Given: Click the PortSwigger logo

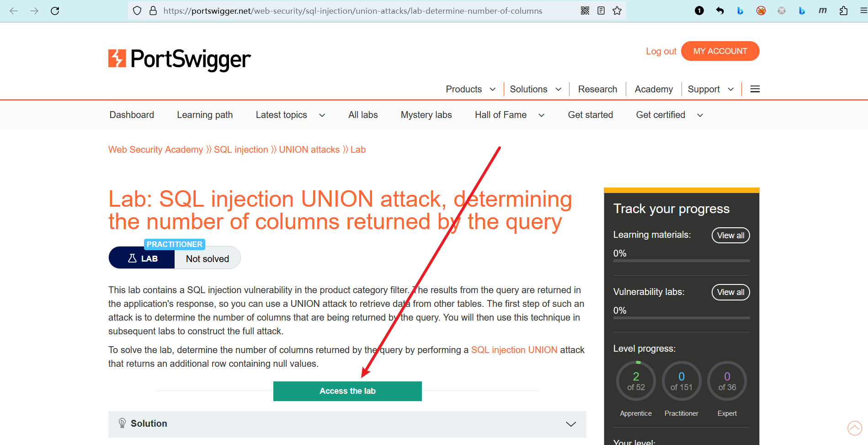Looking at the screenshot, I should click(179, 59).
